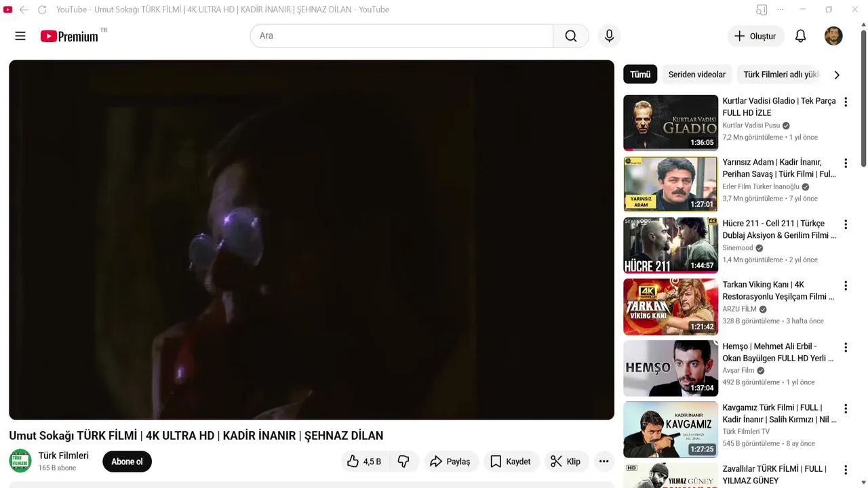Image resolution: width=868 pixels, height=488 pixels.
Task: Dislike the video with thumbs down
Action: tap(403, 462)
